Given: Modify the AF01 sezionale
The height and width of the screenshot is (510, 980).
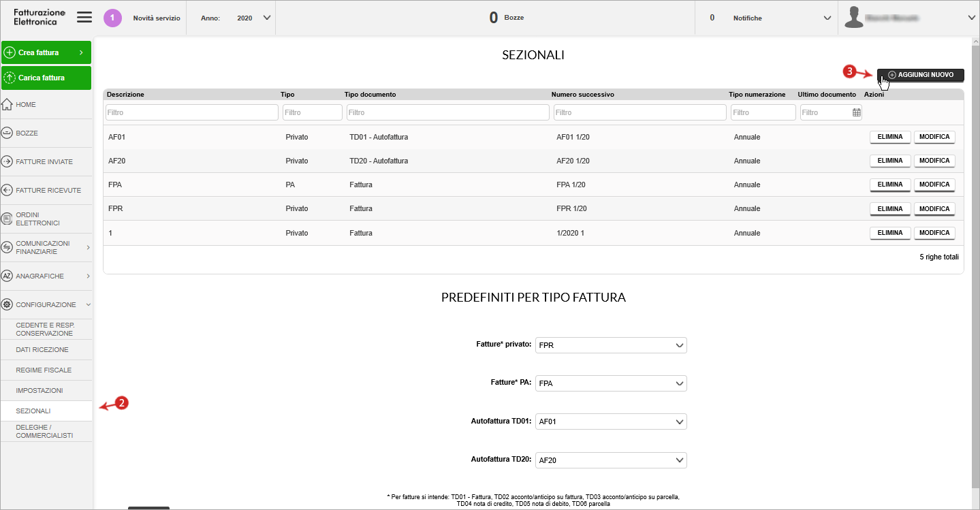Looking at the screenshot, I should pos(934,137).
